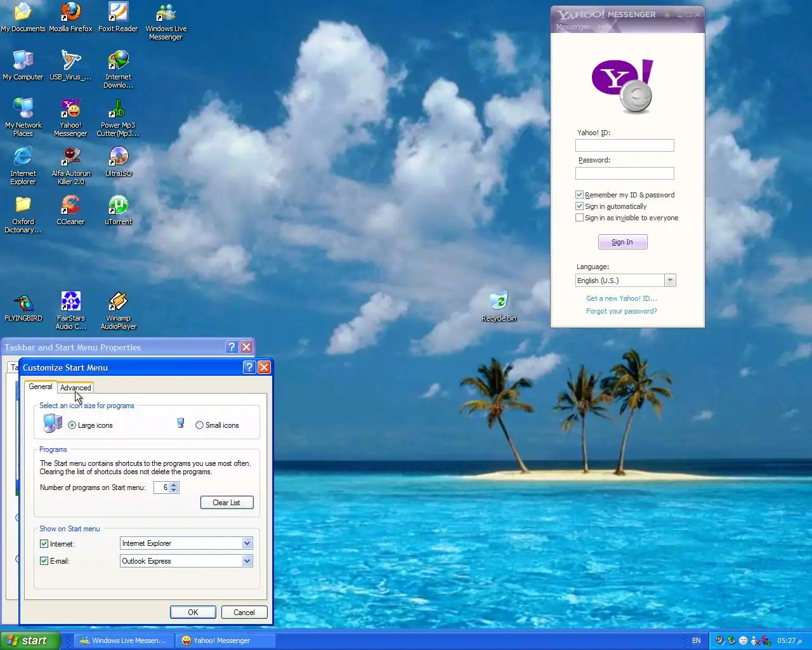Image resolution: width=812 pixels, height=650 pixels.
Task: Click the Yahoo Messenger smiley tray icon
Action: click(743, 640)
